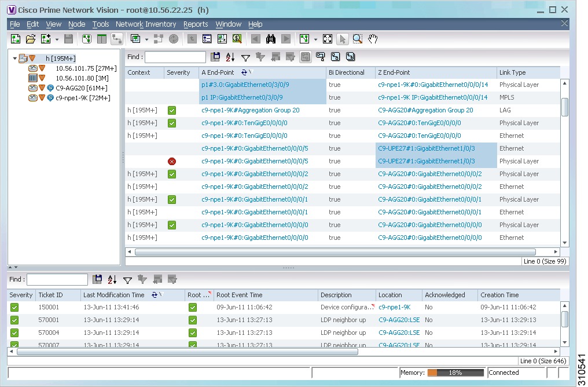The width and height of the screenshot is (588, 387).
Task: Click the Memory usage bar showing 18%
Action: (x=455, y=373)
